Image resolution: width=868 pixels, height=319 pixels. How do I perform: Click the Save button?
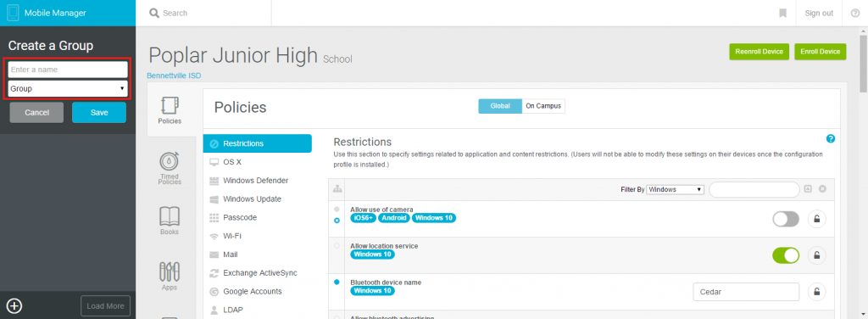[99, 113]
